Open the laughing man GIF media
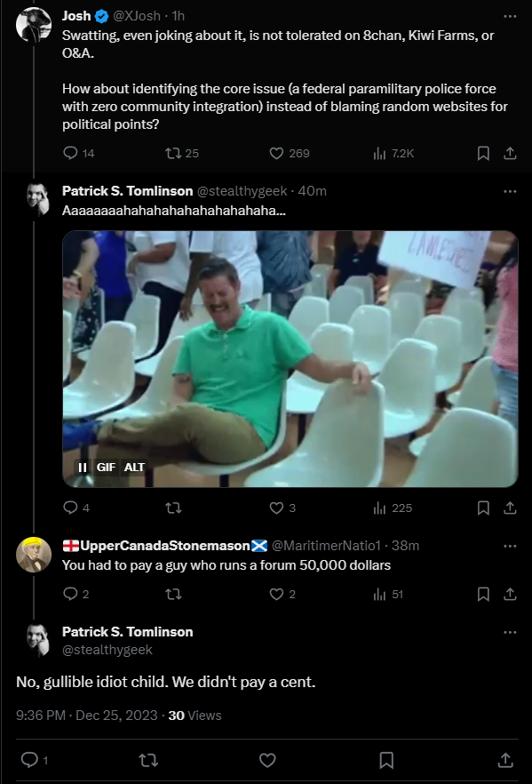 click(290, 358)
